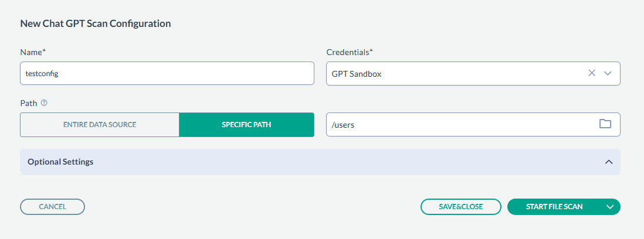Screen dimensions: 644x239
Task: Click the Name* field label
Action: coord(33,52)
